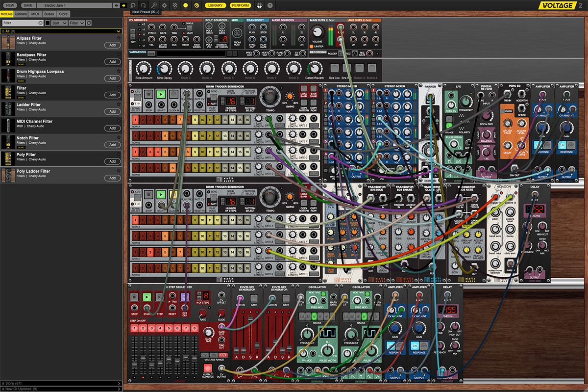Collapse the All (9) category list
Image resolution: width=588 pixels, height=392 pixels.
[x=119, y=31]
